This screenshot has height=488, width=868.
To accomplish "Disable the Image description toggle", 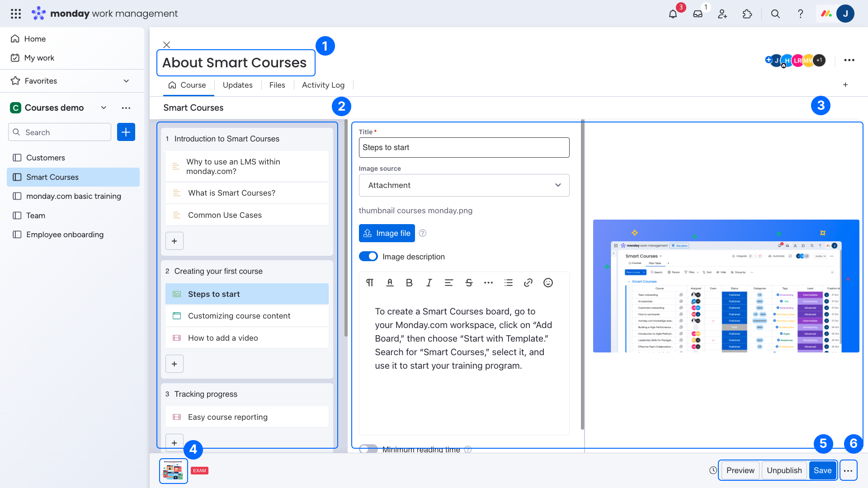I will coord(368,257).
